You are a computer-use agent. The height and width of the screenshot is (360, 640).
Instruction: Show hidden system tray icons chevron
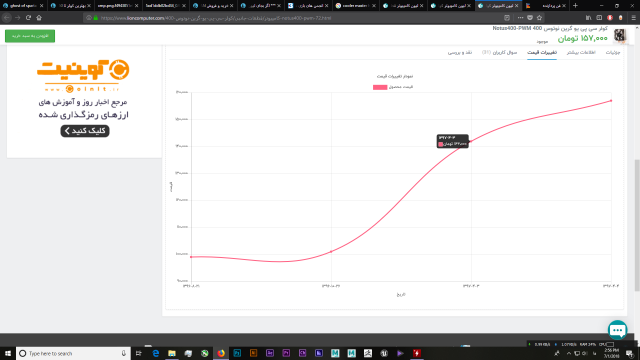[x=569, y=353]
